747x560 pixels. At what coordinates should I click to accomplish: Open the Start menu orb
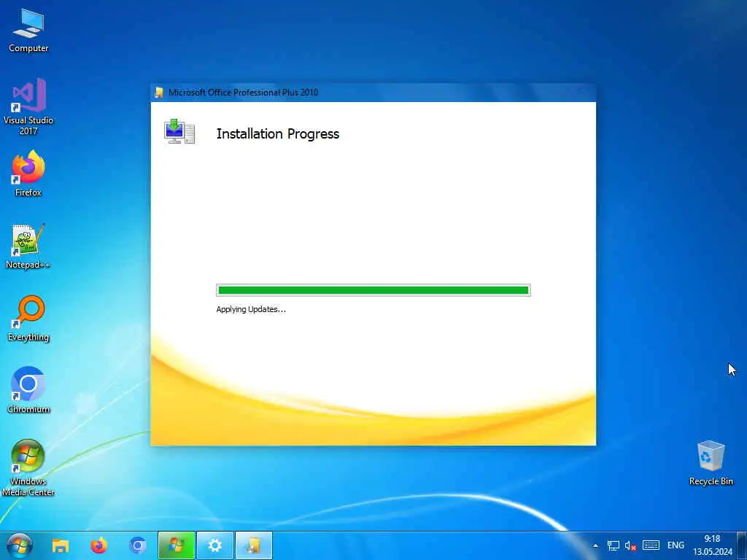click(20, 545)
